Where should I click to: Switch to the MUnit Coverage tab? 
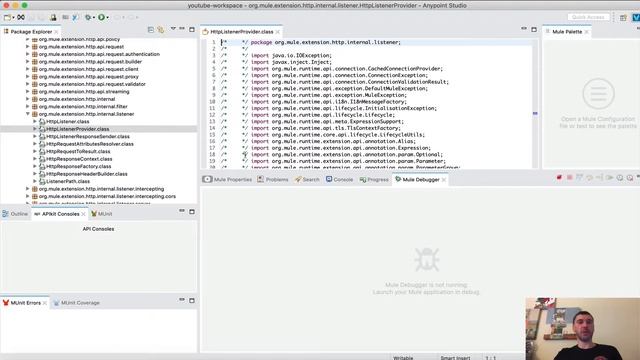click(x=76, y=303)
